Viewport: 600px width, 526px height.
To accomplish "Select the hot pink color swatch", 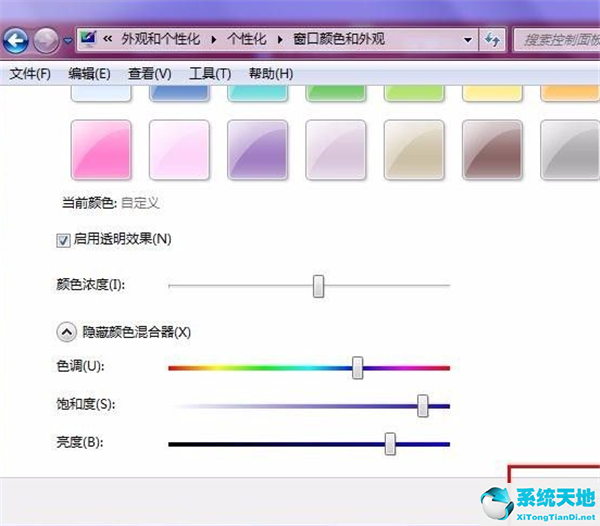I will (x=101, y=150).
